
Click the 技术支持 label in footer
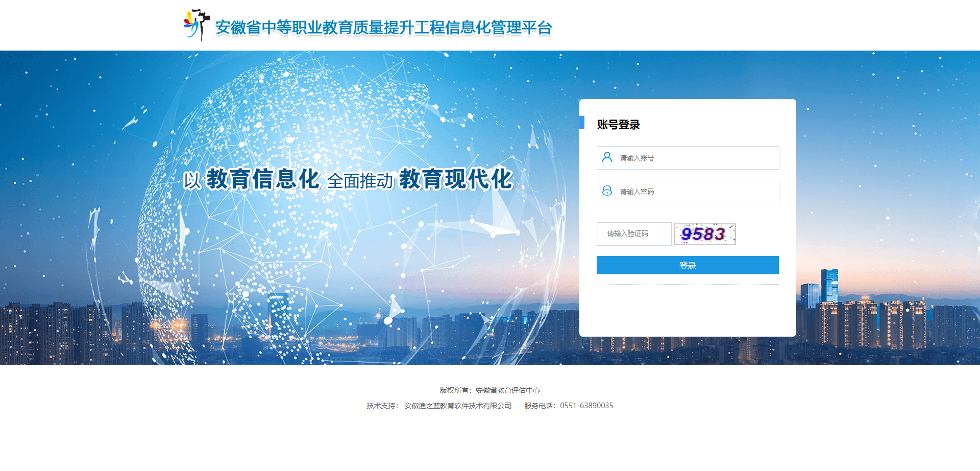[381, 406]
